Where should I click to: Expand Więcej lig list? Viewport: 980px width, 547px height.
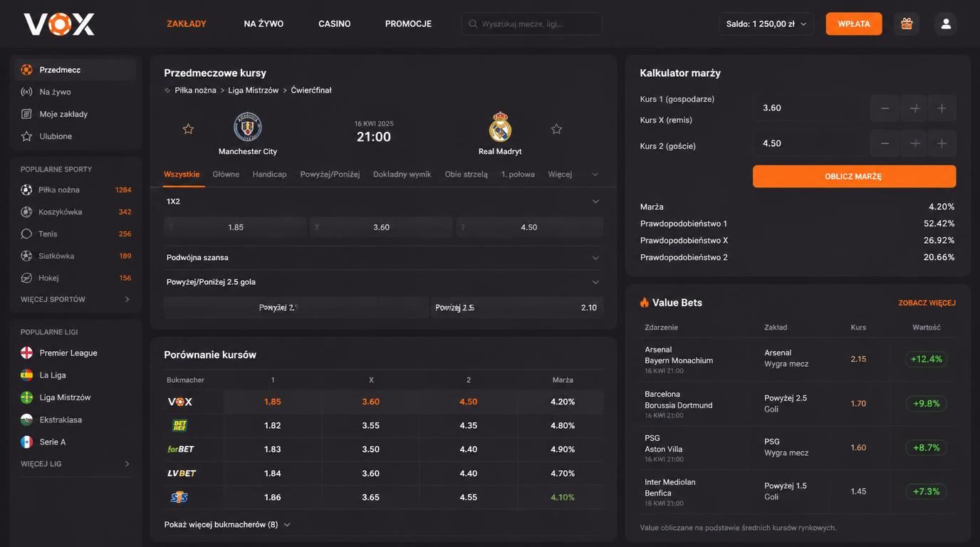[75, 464]
